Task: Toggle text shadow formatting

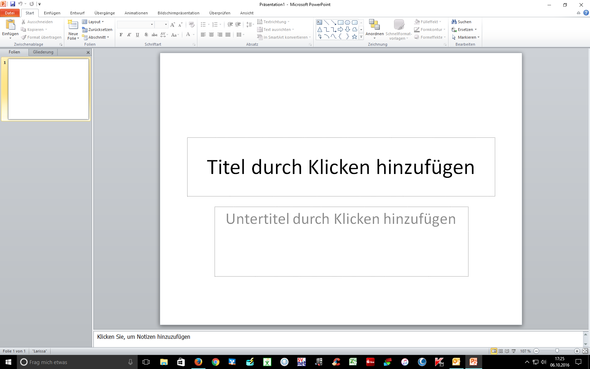Action: [146, 35]
